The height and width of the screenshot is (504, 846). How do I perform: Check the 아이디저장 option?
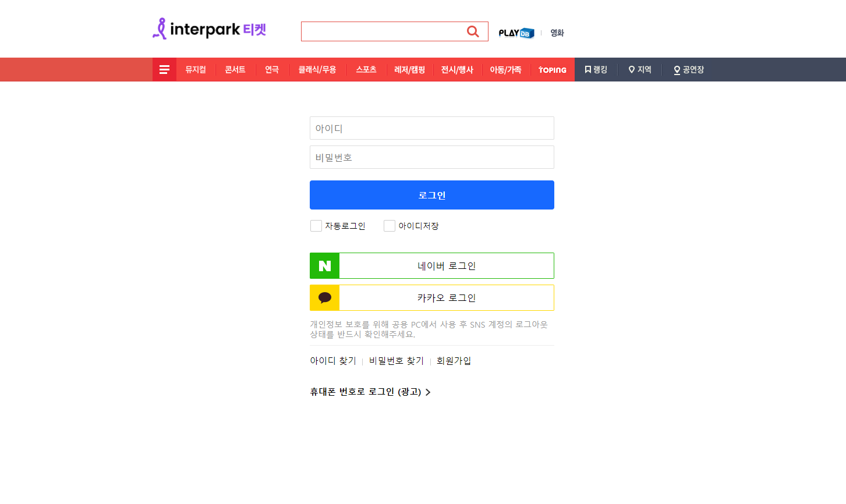point(390,226)
